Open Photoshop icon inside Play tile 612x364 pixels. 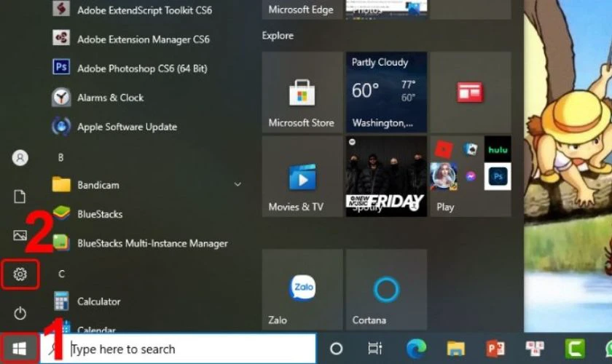pyautogui.click(x=498, y=176)
